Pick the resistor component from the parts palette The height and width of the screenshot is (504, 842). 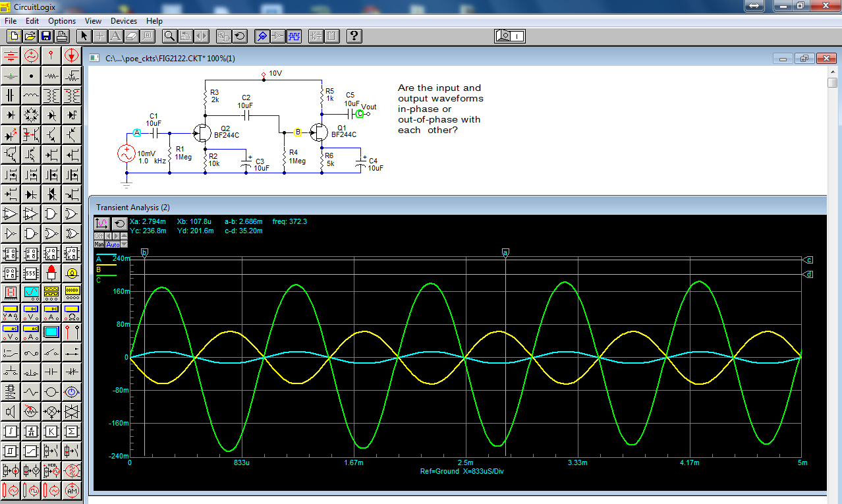(51, 76)
